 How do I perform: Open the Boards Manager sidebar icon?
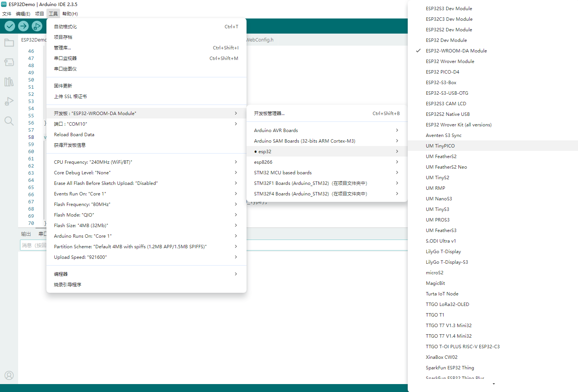coord(9,62)
